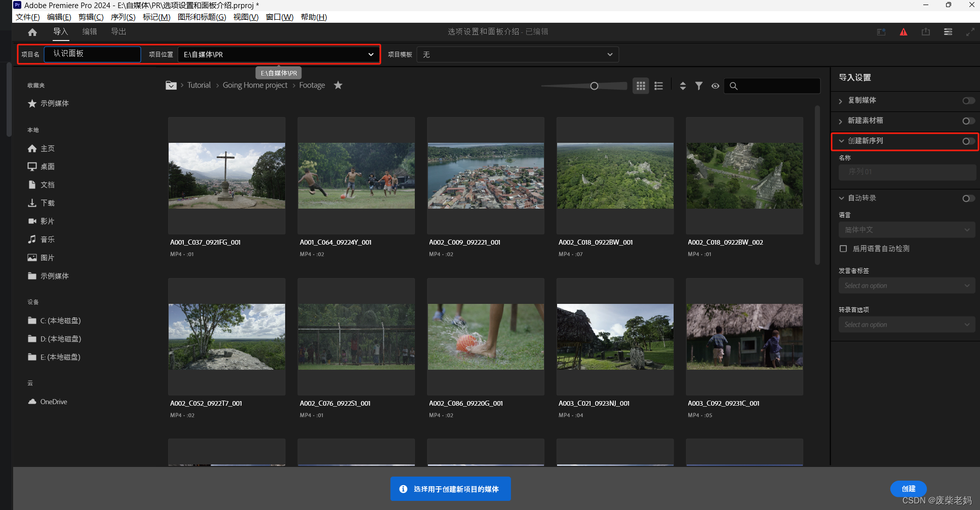The width and height of the screenshot is (980, 510).
Task: Expand the 复制媒体 section
Action: (x=841, y=101)
